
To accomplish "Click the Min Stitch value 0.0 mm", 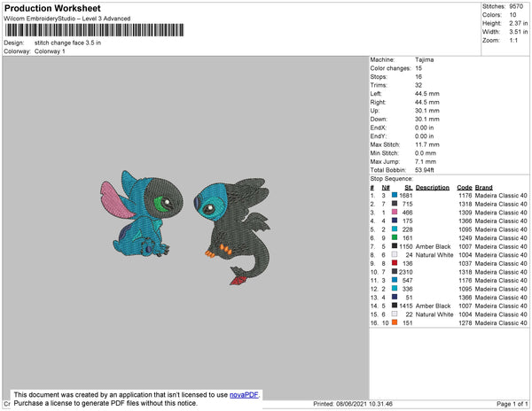I will [x=426, y=153].
